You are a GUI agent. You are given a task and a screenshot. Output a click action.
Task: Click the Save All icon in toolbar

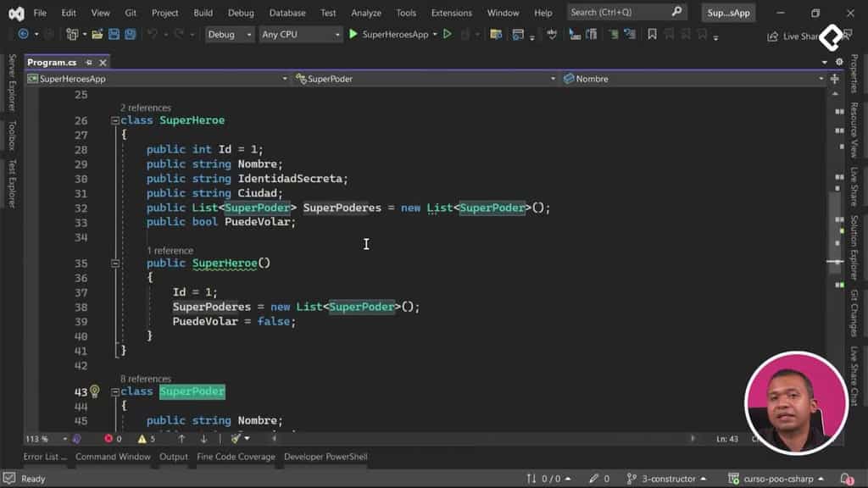point(130,36)
